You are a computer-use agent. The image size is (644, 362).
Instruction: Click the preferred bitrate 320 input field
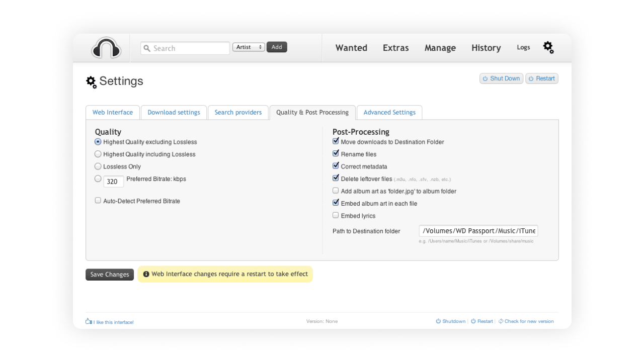tap(113, 182)
